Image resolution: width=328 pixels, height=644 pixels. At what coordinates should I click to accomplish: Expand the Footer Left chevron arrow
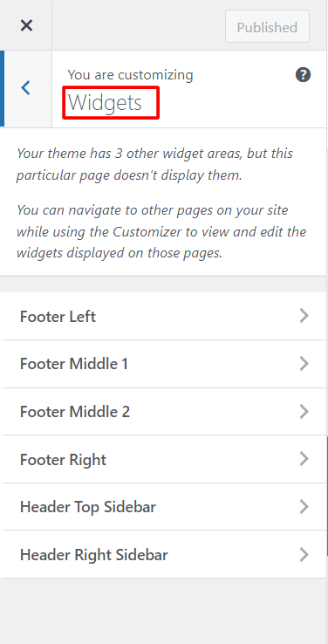304,316
